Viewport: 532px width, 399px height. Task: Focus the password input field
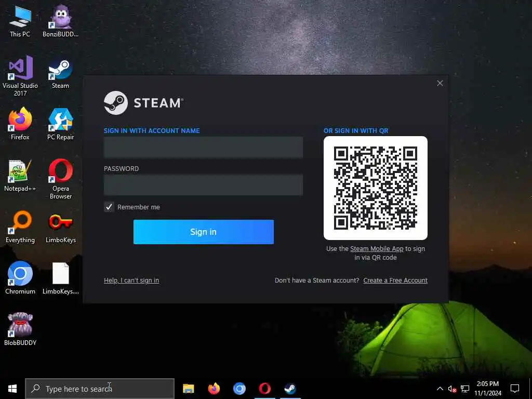click(203, 185)
